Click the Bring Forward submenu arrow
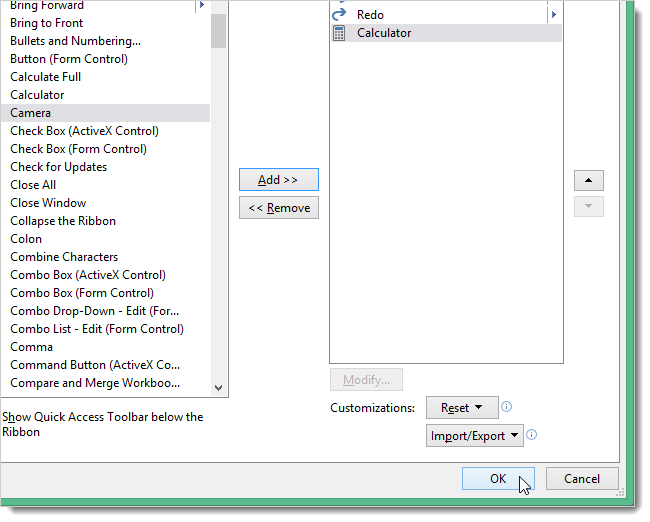Viewport: 650px width, 522px height. (x=202, y=5)
